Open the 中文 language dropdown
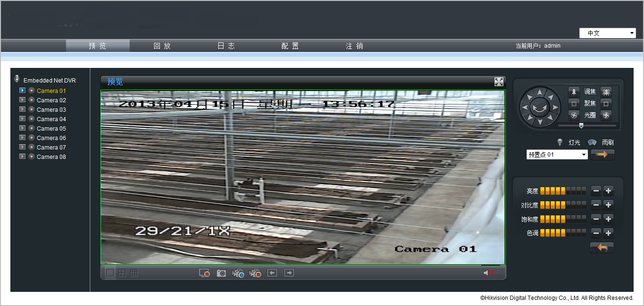This screenshot has width=644, height=306. click(x=608, y=33)
